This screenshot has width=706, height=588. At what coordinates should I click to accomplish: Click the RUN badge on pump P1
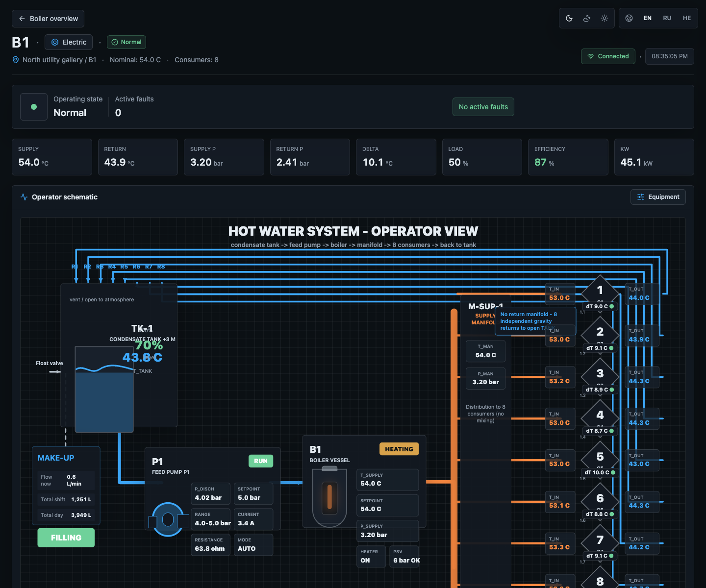click(261, 461)
